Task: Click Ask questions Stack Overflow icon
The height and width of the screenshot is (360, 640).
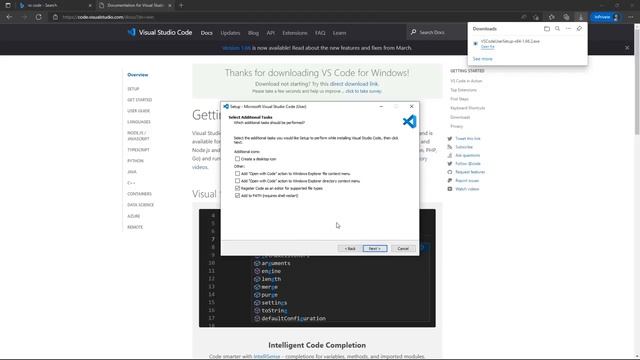Action: coord(450,156)
